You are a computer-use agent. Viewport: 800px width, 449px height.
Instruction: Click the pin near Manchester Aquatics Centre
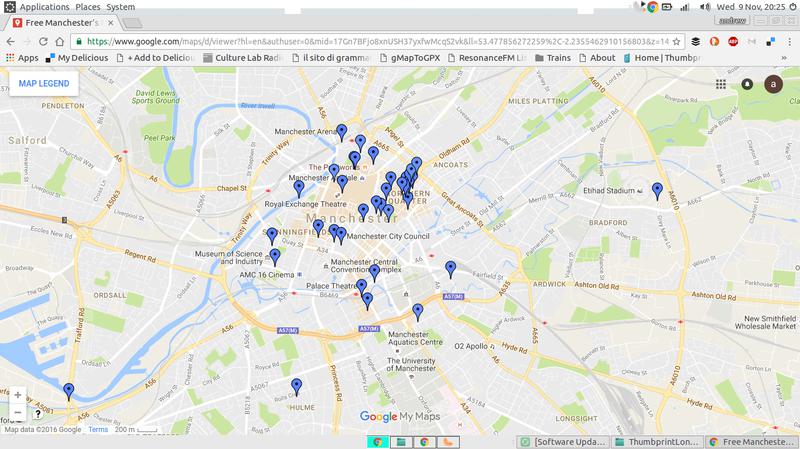pos(418,312)
